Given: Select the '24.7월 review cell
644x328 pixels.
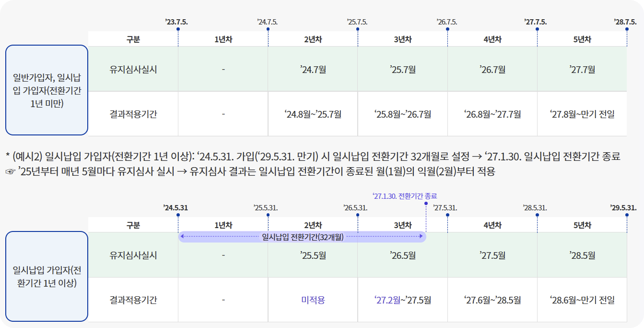Looking at the screenshot, I should 313,69.
